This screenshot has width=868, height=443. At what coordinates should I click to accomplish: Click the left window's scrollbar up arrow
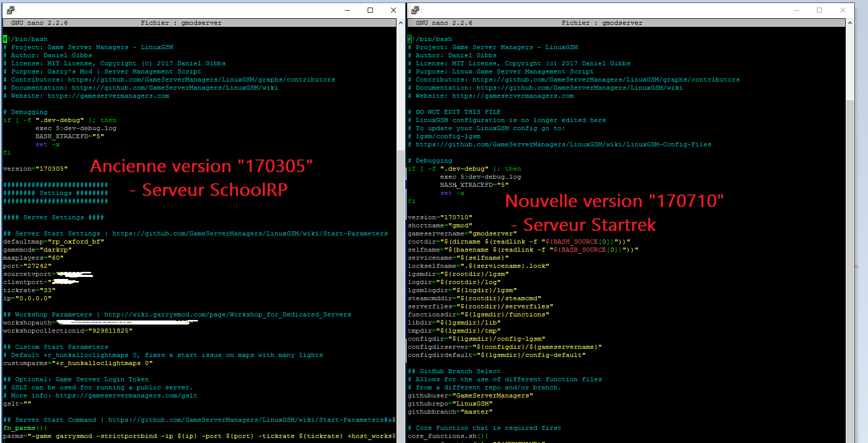401,23
